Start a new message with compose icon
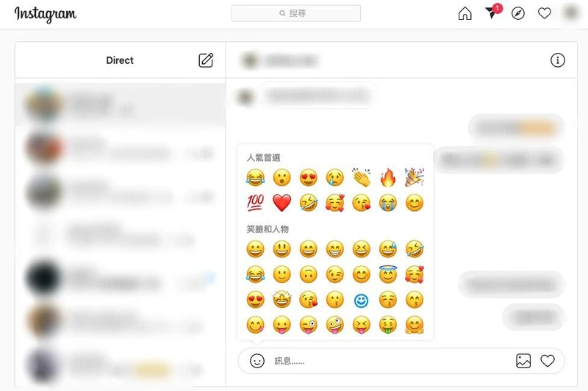Viewport: 588px width, 391px height. tap(206, 60)
